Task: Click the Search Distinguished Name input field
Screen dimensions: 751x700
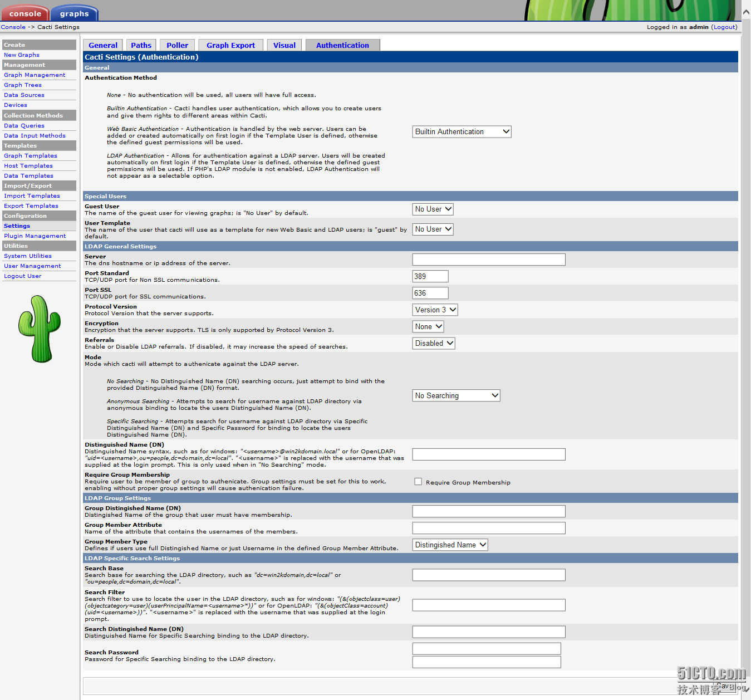Action: click(x=489, y=632)
